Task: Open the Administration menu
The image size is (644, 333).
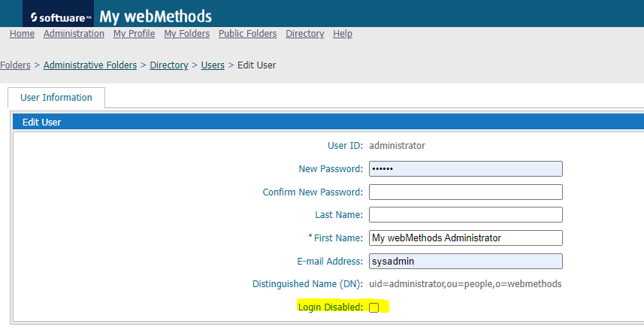Action: (x=74, y=34)
